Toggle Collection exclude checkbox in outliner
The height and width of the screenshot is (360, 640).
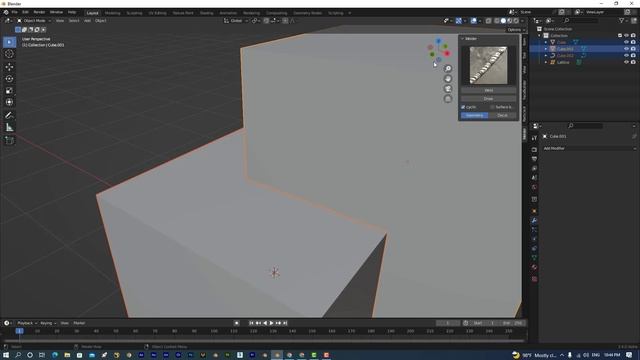pos(620,36)
